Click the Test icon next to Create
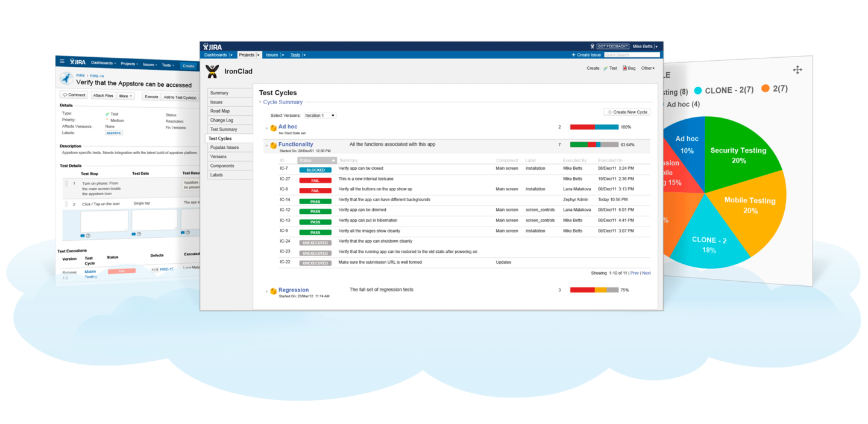Viewport: 868px width, 424px height. pyautogui.click(x=605, y=69)
